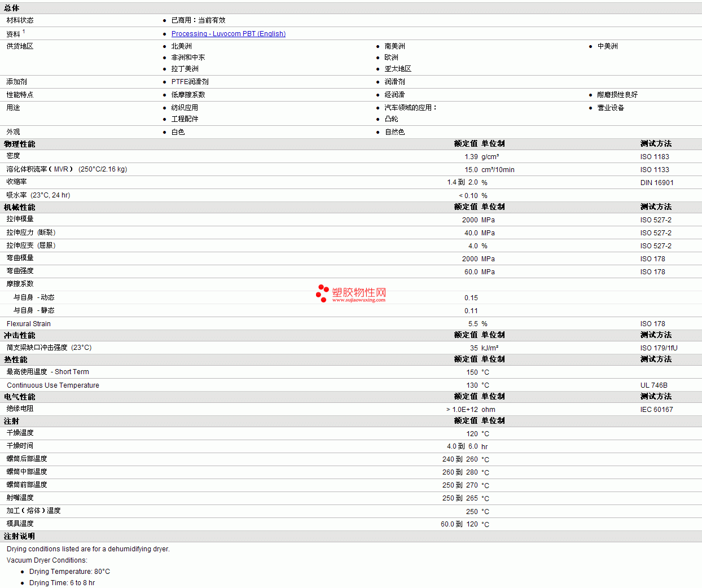Select the 简支梁缺口冲击强度 (23°C) row label
The image size is (702, 588).
coord(49,348)
